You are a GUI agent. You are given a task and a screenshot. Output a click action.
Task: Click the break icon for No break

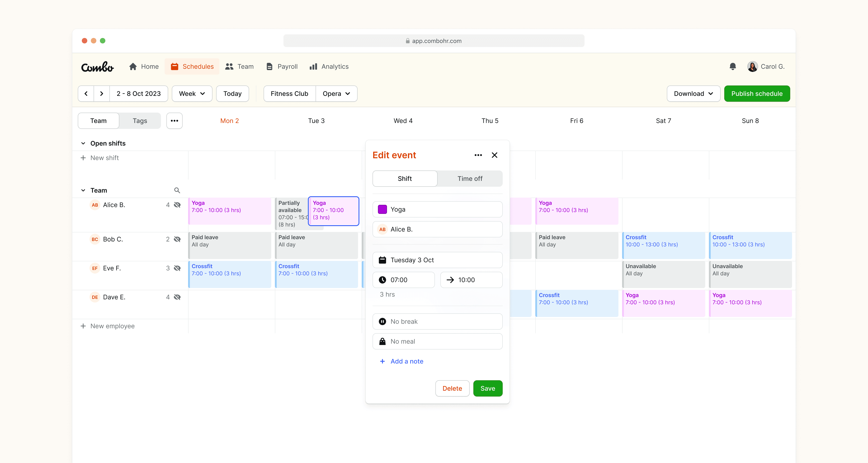(382, 321)
